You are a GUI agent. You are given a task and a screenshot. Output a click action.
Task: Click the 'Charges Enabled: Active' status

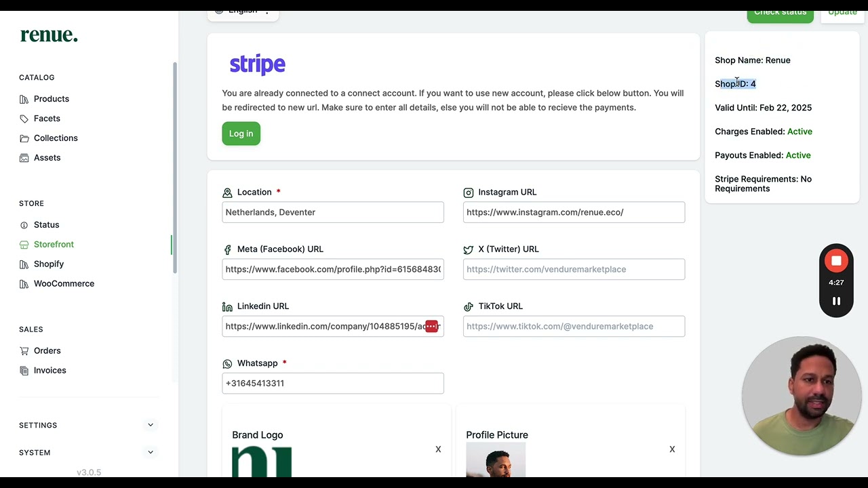click(764, 131)
